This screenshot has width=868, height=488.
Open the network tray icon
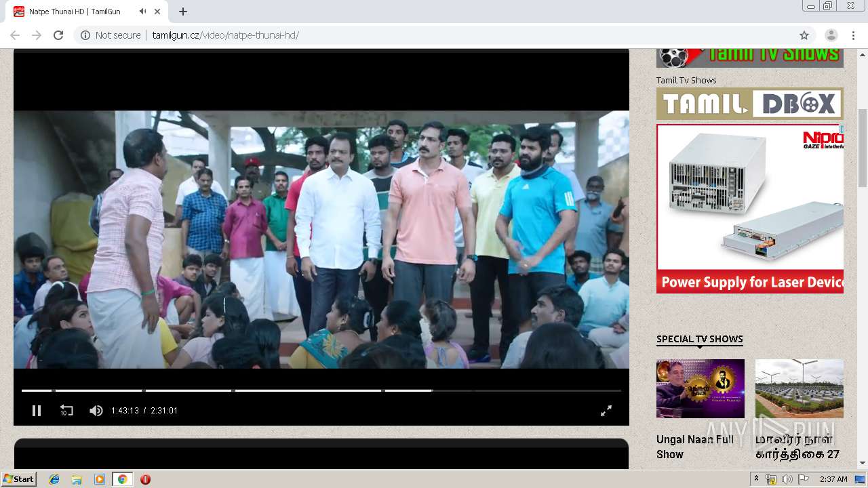(771, 479)
